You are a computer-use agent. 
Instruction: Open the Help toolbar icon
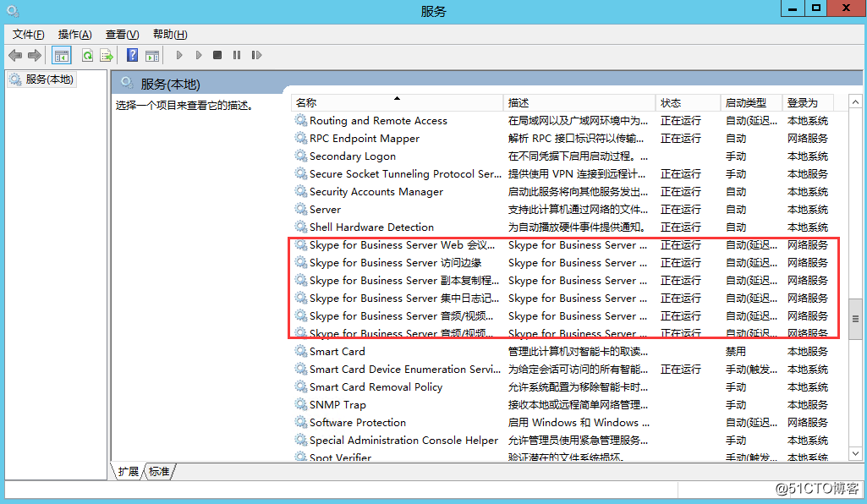click(x=132, y=55)
